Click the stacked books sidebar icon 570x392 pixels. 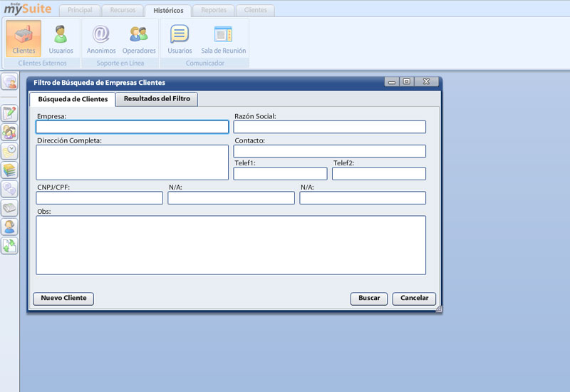[x=10, y=170]
